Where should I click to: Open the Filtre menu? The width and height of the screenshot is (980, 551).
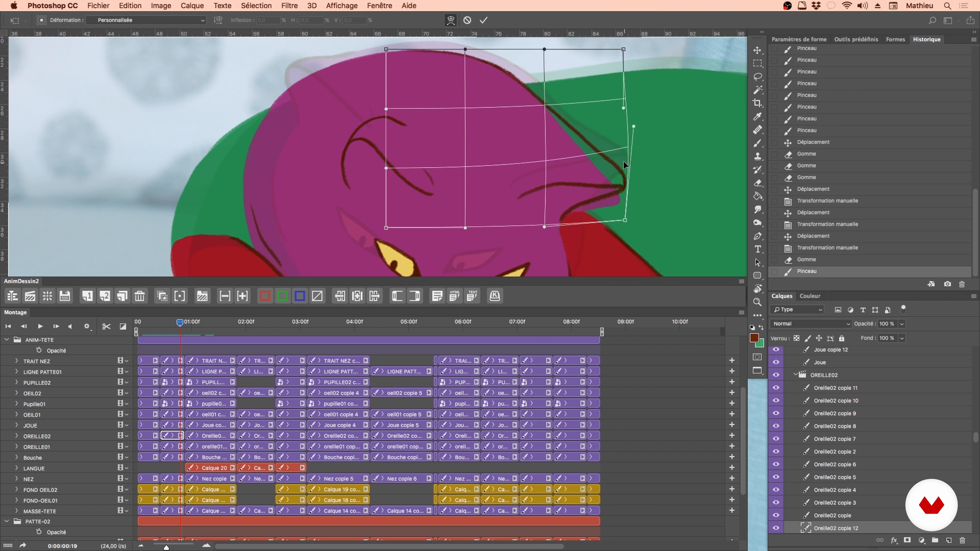289,6
